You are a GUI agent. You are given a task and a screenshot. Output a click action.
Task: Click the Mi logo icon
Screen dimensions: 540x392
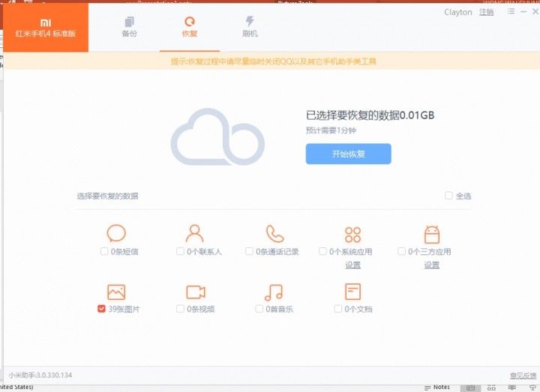pos(46,23)
